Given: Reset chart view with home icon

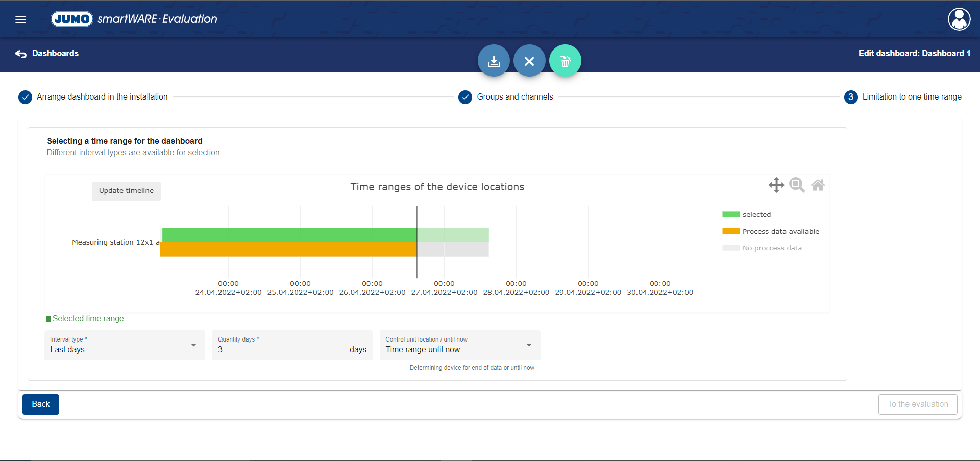Looking at the screenshot, I should tap(818, 185).
